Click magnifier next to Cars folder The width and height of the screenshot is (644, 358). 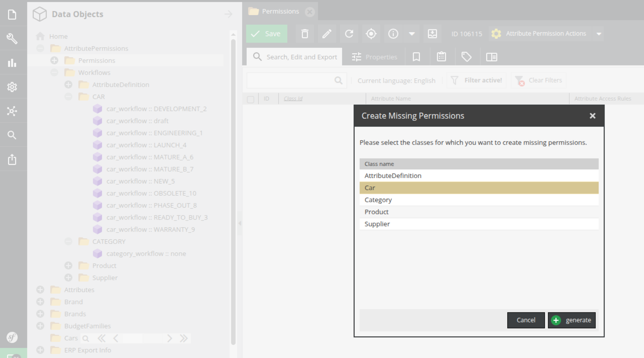coord(85,338)
